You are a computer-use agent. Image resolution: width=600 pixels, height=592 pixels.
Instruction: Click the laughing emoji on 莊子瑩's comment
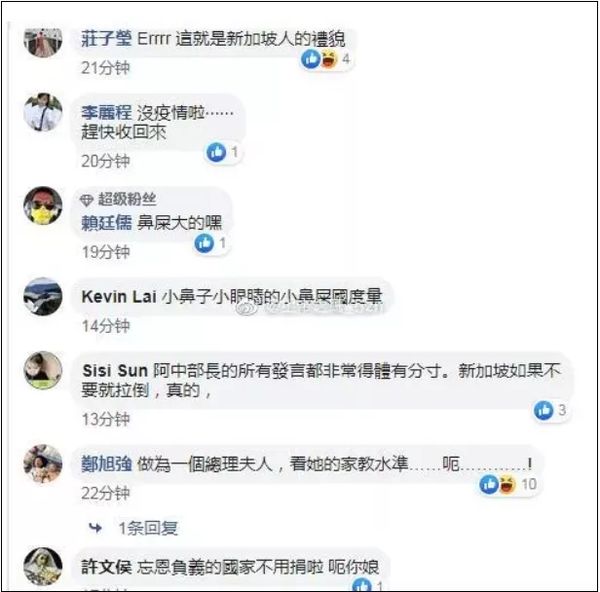click(329, 59)
